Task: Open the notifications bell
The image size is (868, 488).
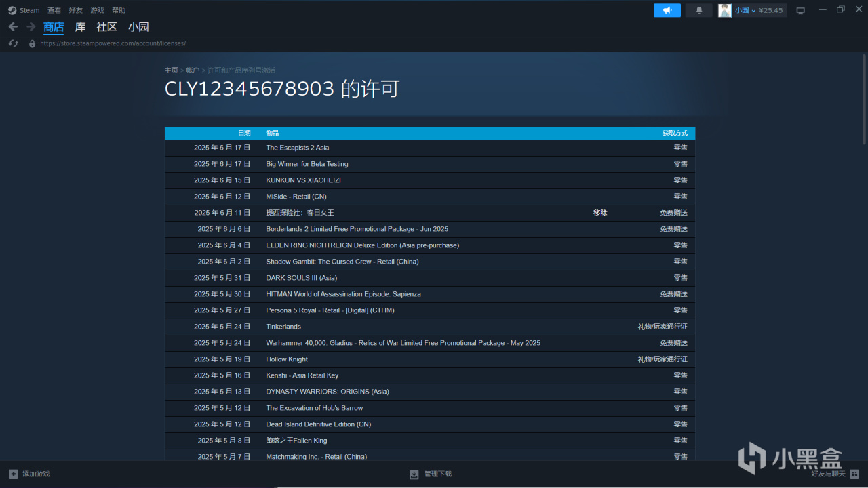Action: pyautogui.click(x=699, y=10)
